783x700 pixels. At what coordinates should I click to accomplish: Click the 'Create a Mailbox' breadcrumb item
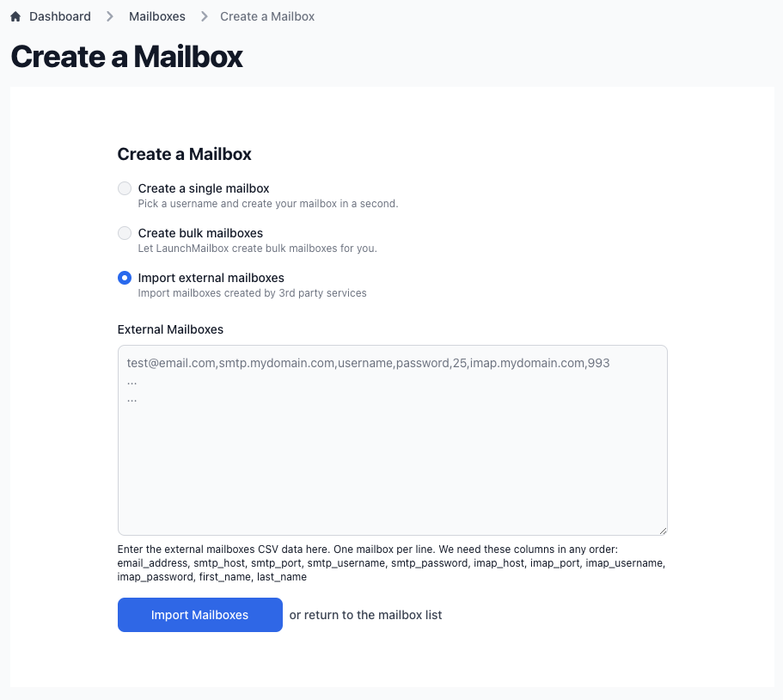[x=267, y=16]
